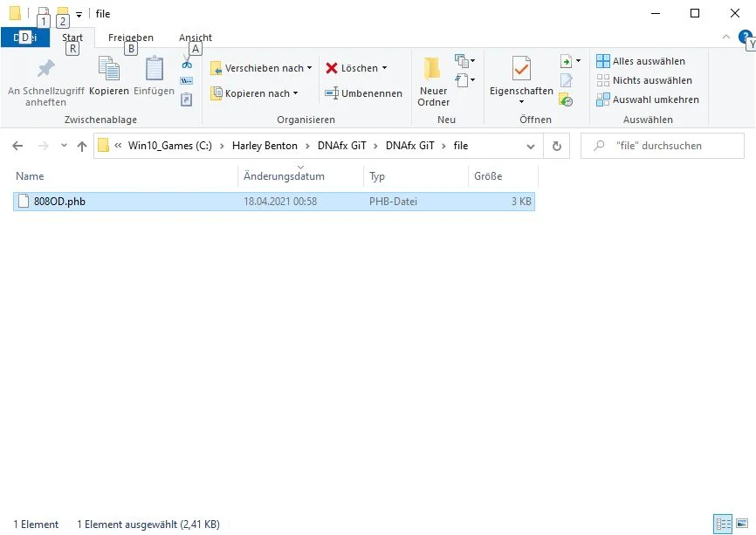The width and height of the screenshot is (756, 535).
Task: Go up one folder level
Action: coord(82,146)
